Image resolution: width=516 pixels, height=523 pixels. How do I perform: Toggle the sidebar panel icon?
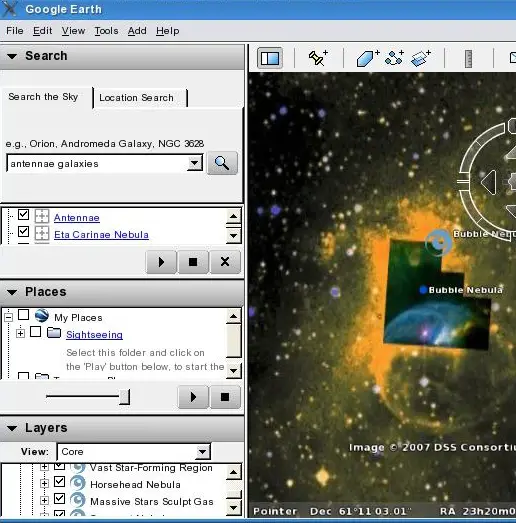270,58
